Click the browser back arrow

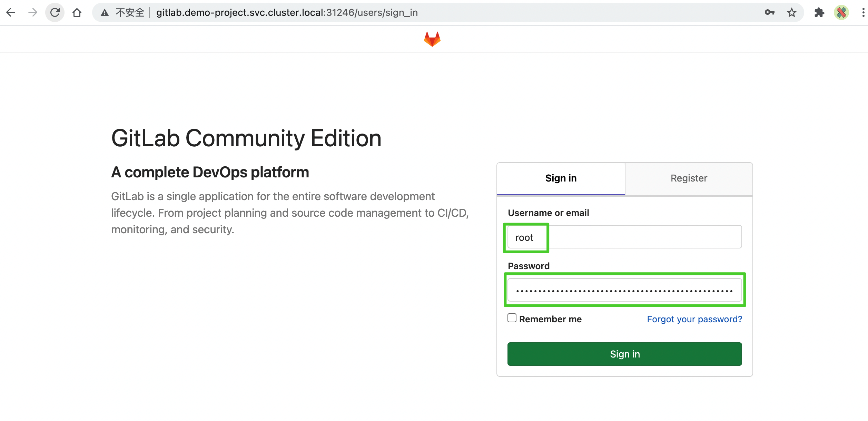pyautogui.click(x=11, y=12)
